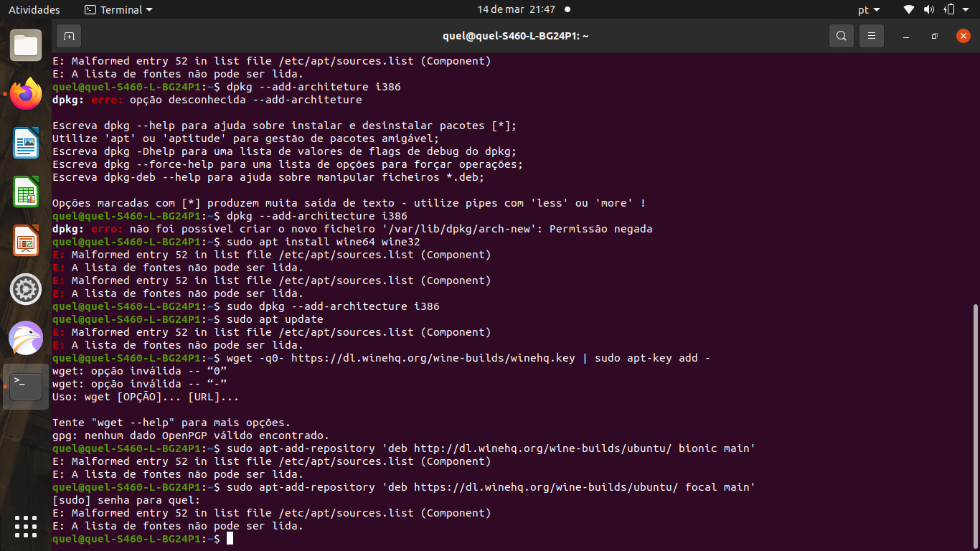Click 'sudo dpkg --add-architecture i386' command

333,306
